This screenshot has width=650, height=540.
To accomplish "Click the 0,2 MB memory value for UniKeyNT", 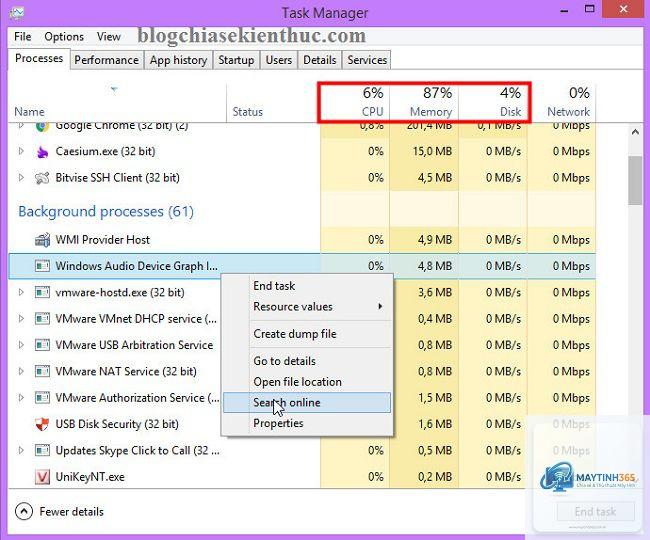I will point(435,477).
